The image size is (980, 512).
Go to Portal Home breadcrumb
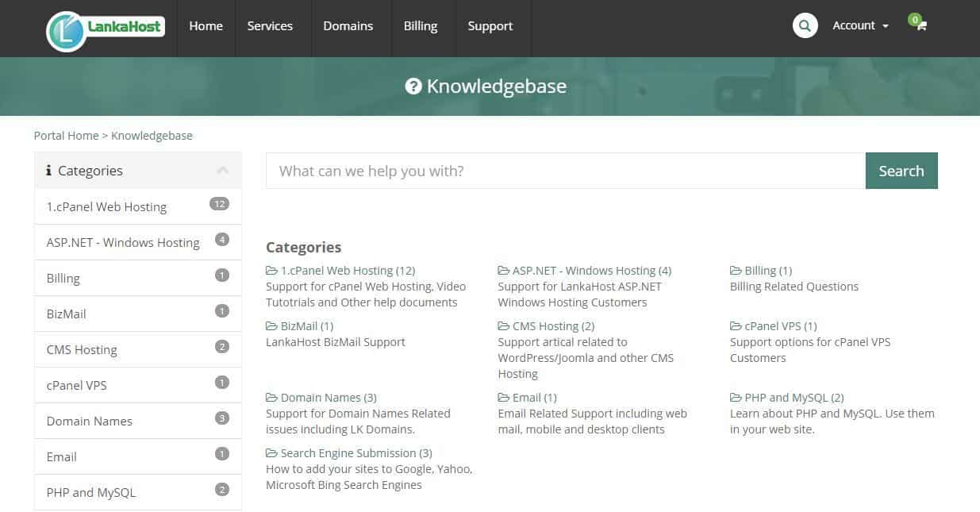coord(67,136)
